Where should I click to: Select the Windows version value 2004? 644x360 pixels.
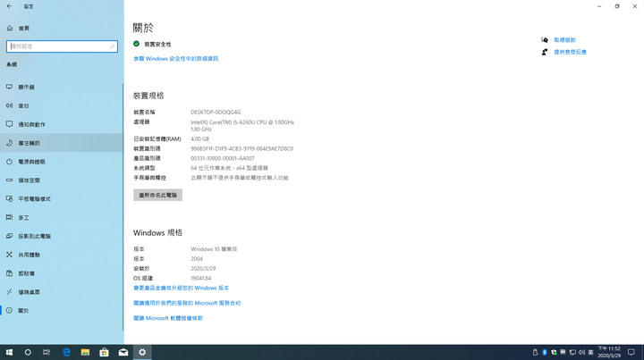196,259
